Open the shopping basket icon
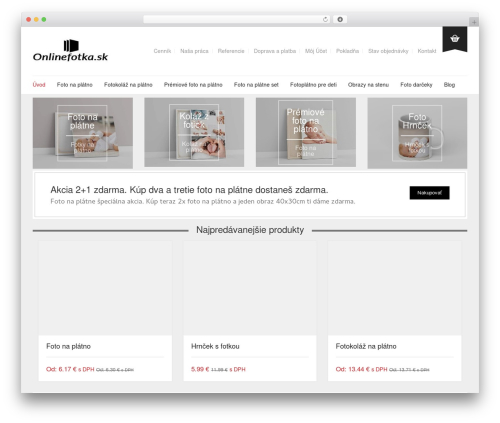 point(455,39)
